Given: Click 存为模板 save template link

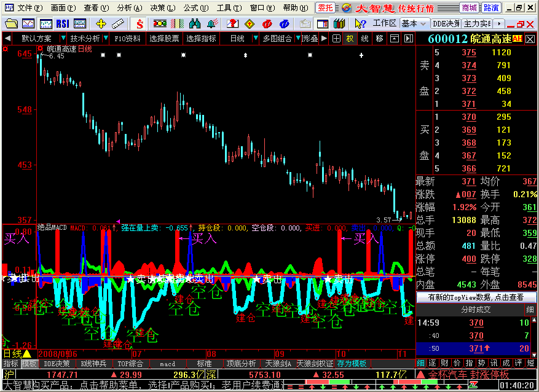Looking at the screenshot, I should click(x=352, y=364).
